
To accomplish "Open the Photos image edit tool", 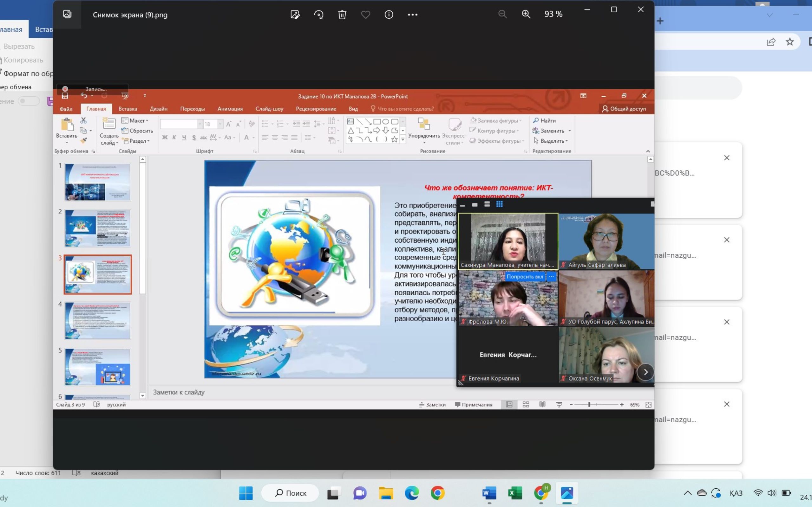I will click(x=295, y=15).
